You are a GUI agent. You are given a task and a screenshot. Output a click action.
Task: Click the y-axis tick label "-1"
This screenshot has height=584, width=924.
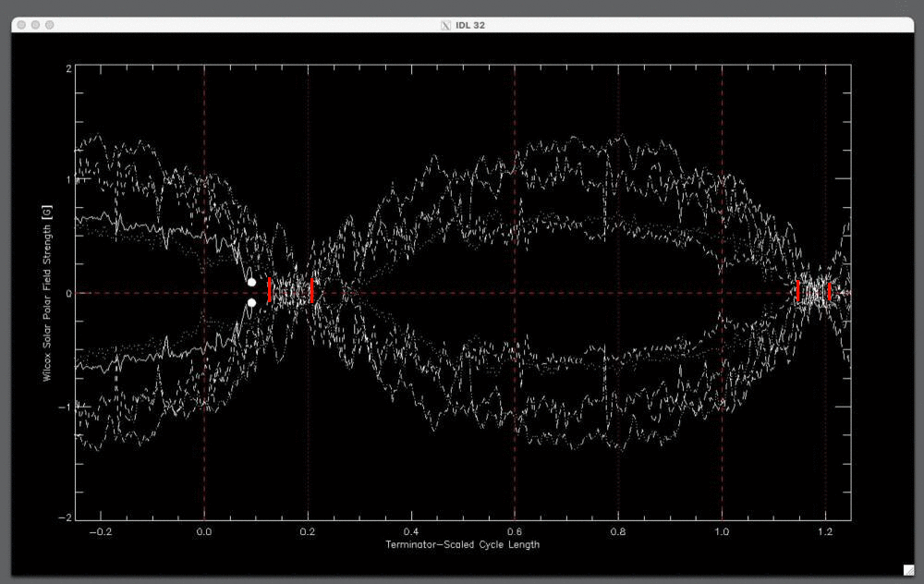(66, 408)
